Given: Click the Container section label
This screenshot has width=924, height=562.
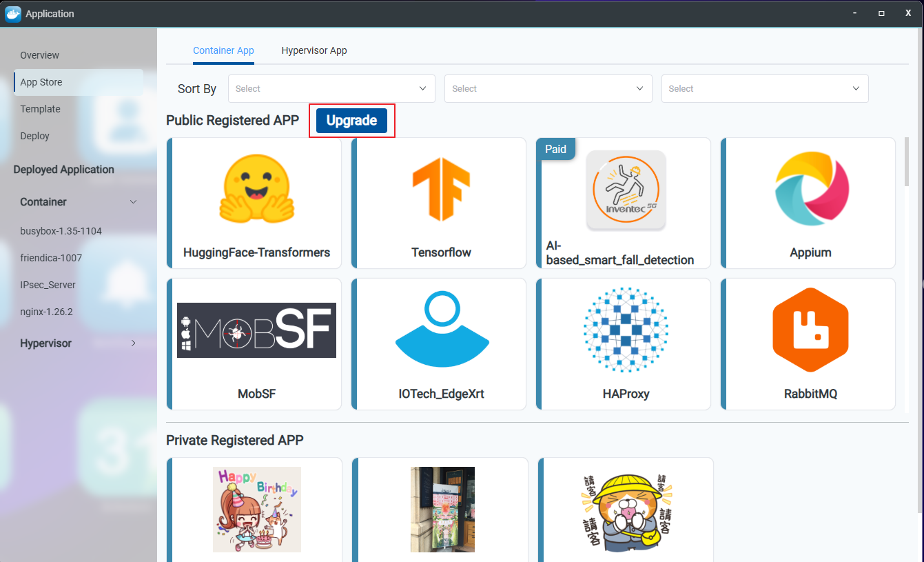Looking at the screenshot, I should pos(43,202).
